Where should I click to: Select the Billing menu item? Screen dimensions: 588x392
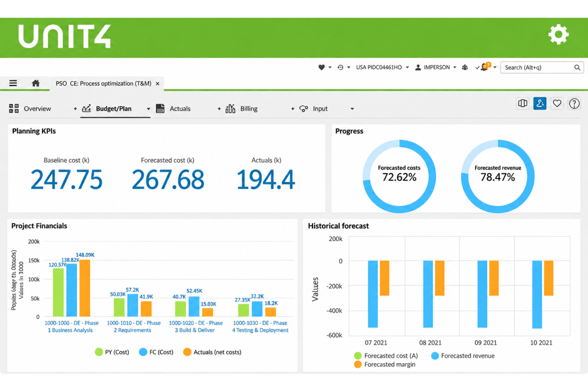point(249,109)
